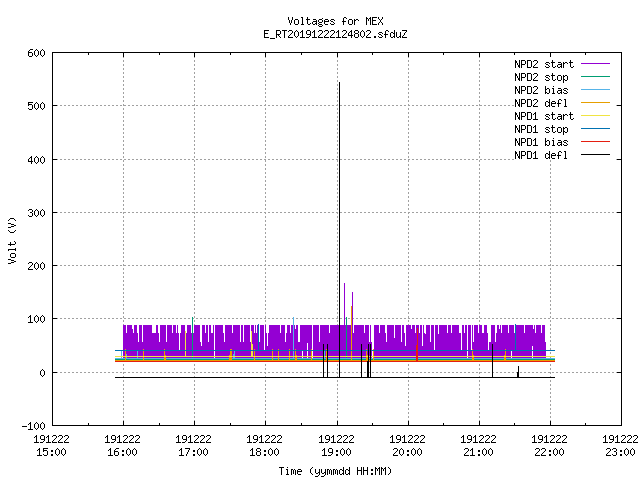Image resolution: width=640 pixels, height=480 pixels.
Task: Click the 100 y-axis tick label
Action: (x=36, y=319)
